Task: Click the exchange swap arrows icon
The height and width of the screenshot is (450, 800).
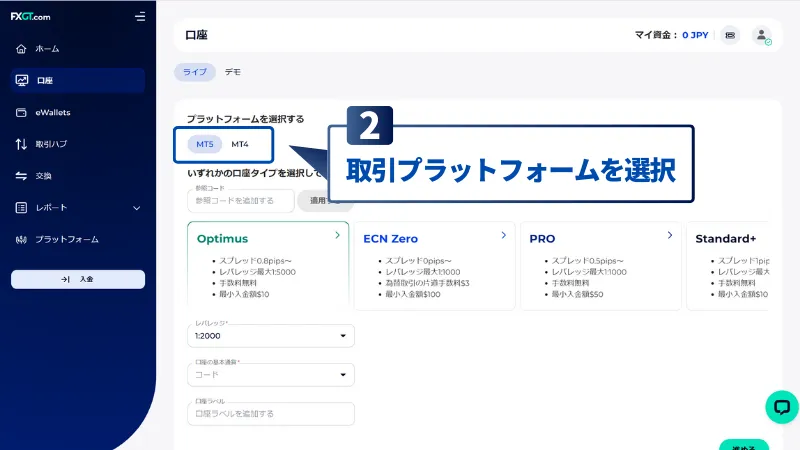Action: (21, 176)
